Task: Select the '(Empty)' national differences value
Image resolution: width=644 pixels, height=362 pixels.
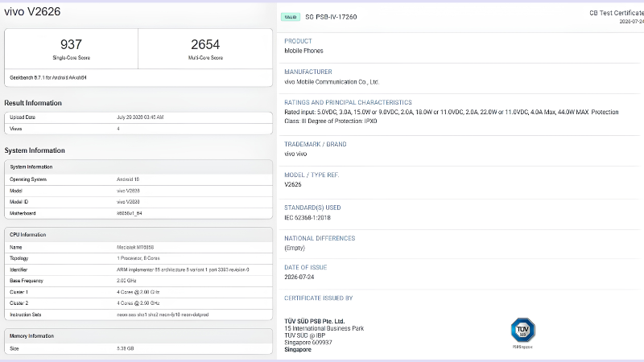Action: 295,248
